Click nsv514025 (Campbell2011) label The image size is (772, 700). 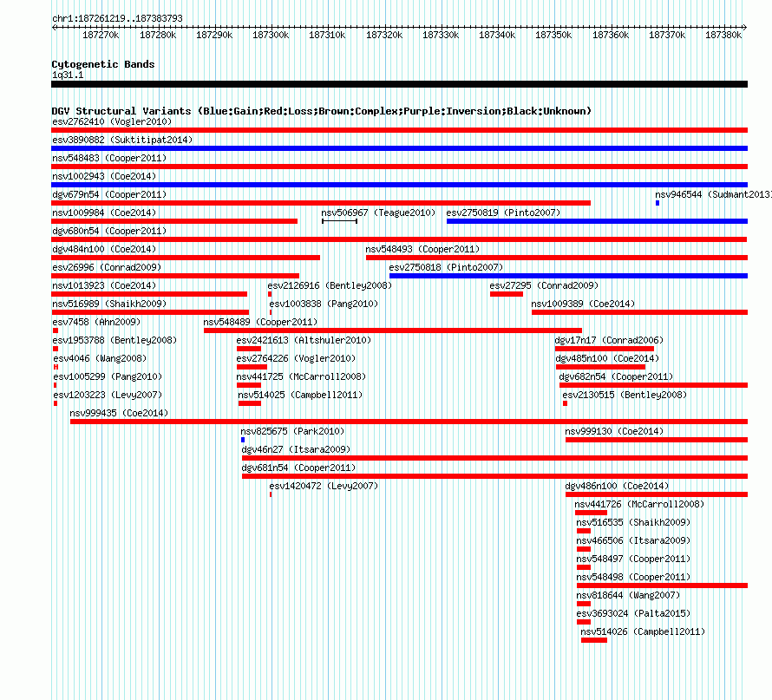(300, 395)
